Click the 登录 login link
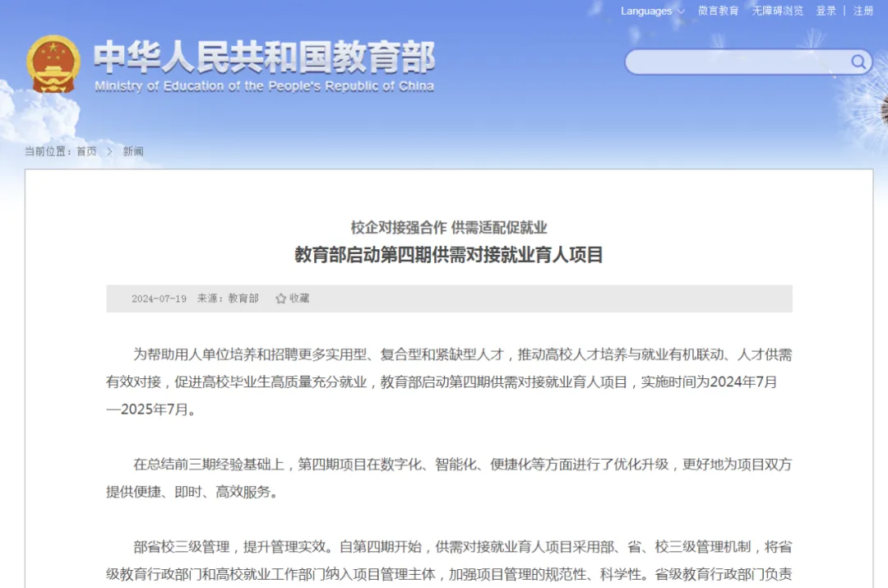The width and height of the screenshot is (888, 588). coord(826,11)
